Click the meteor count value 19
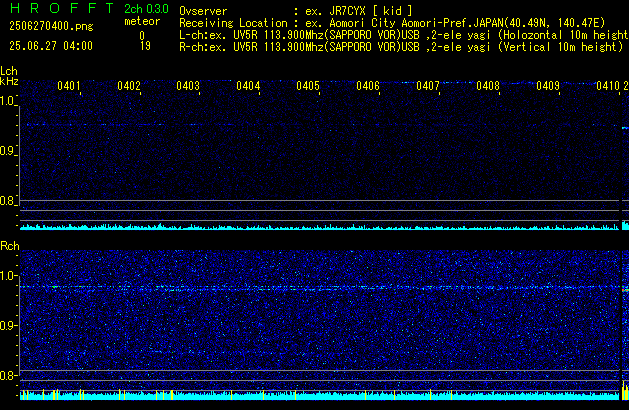 (x=145, y=46)
